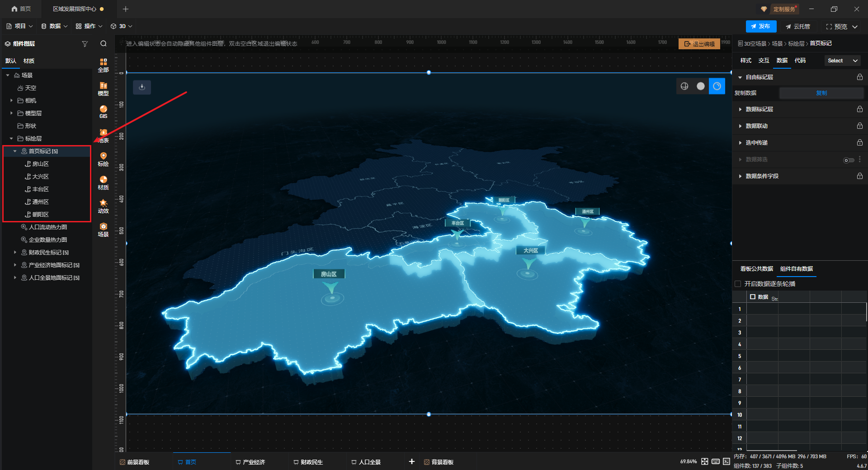Click the lock icon on 数据标记层 row

pyautogui.click(x=859, y=109)
